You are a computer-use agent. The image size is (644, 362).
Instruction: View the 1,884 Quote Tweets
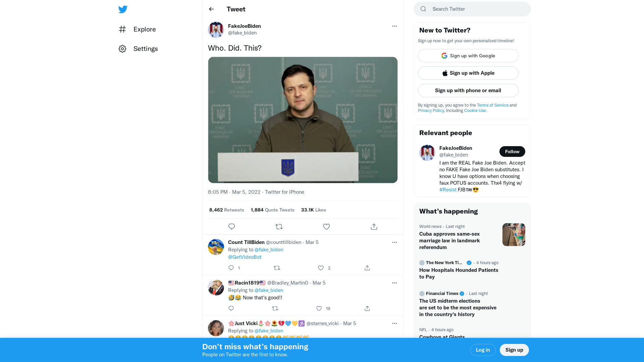[273, 210]
